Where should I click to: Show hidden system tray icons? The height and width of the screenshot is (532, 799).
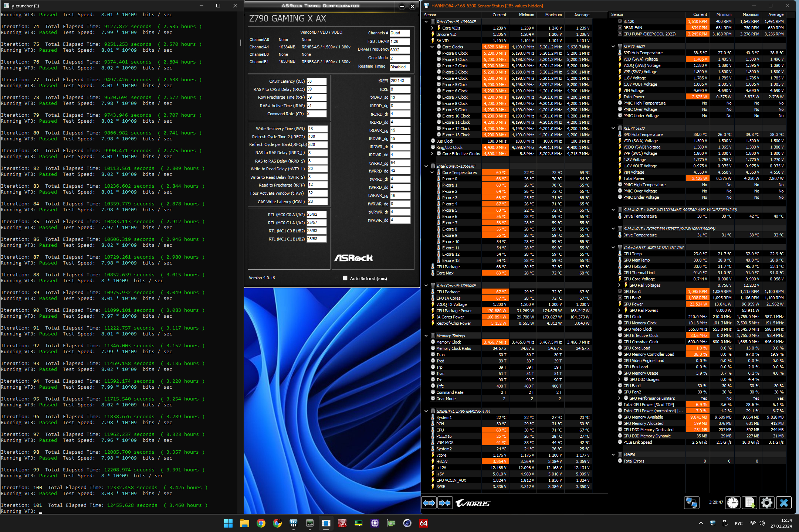click(701, 523)
